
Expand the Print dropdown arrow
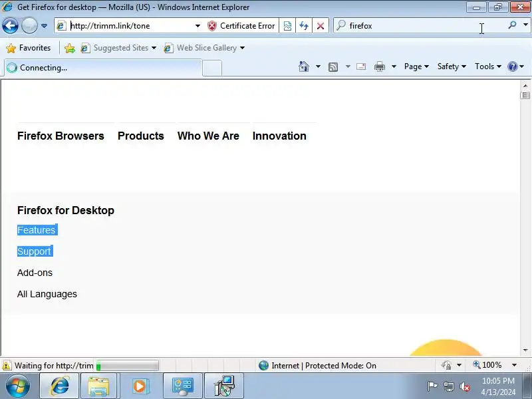394,66
